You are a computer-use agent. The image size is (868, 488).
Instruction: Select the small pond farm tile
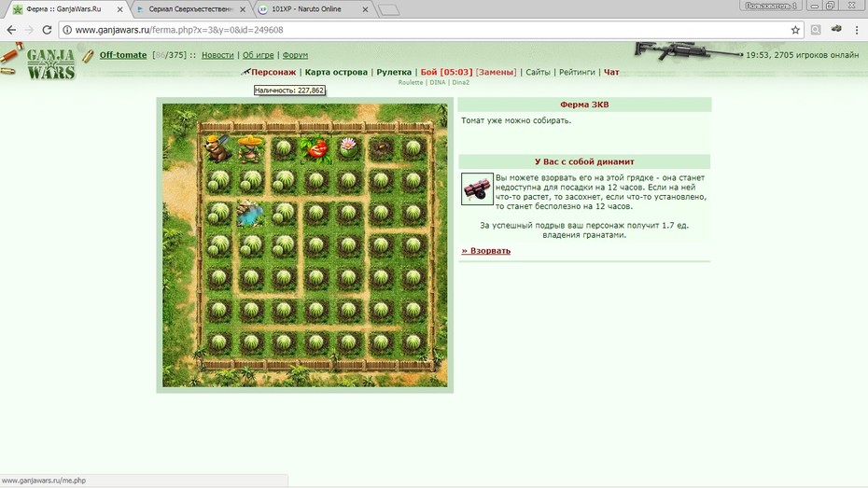250,214
